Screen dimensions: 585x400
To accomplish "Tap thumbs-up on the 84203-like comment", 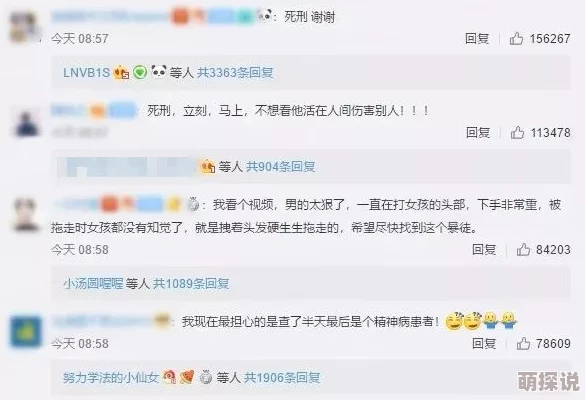I will (523, 249).
